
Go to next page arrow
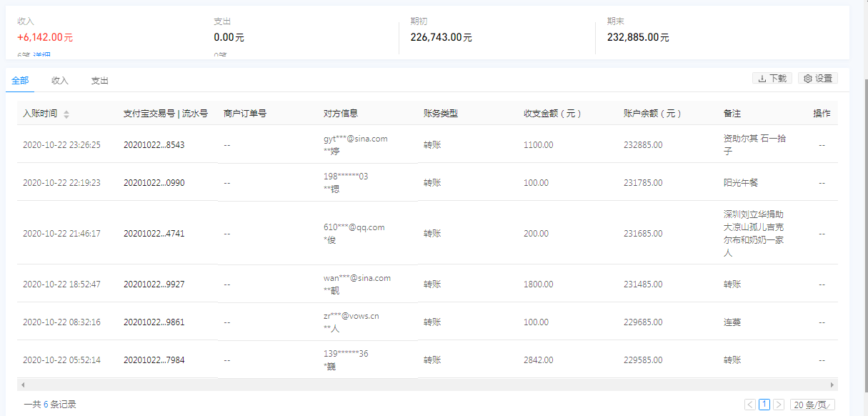[779, 405]
